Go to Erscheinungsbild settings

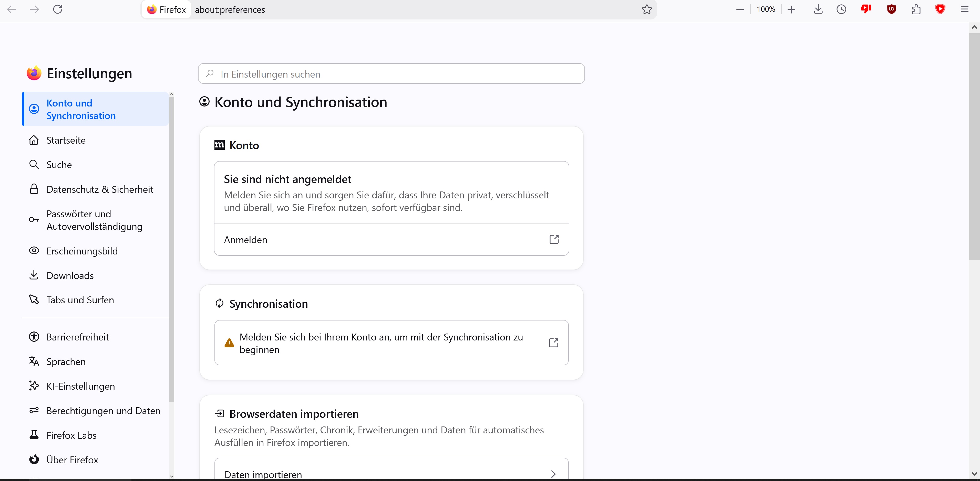pyautogui.click(x=96, y=251)
